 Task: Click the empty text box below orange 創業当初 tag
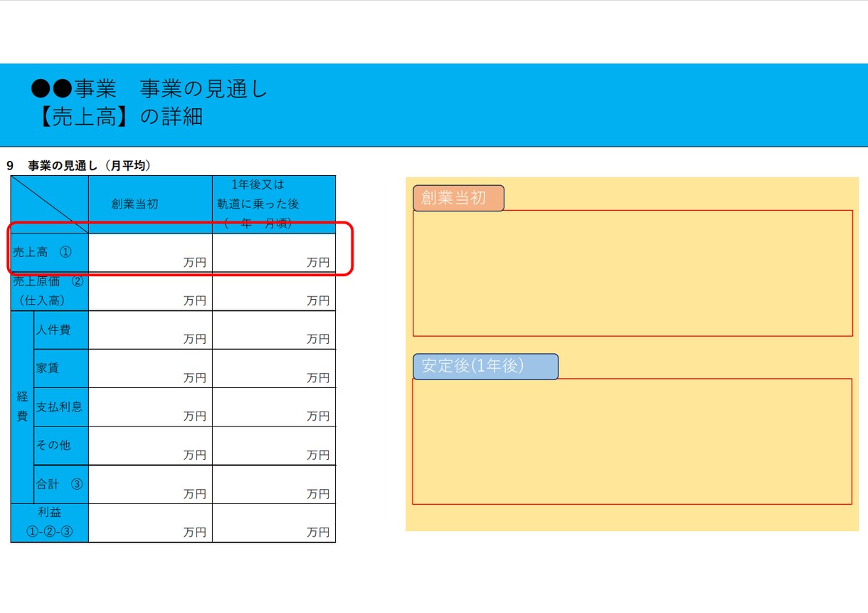[x=633, y=273]
